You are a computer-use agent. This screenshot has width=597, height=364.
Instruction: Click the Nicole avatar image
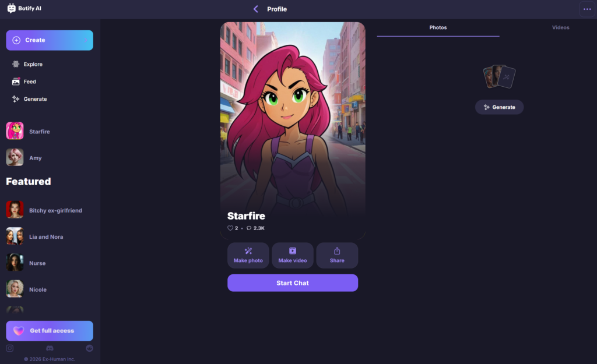(x=15, y=289)
